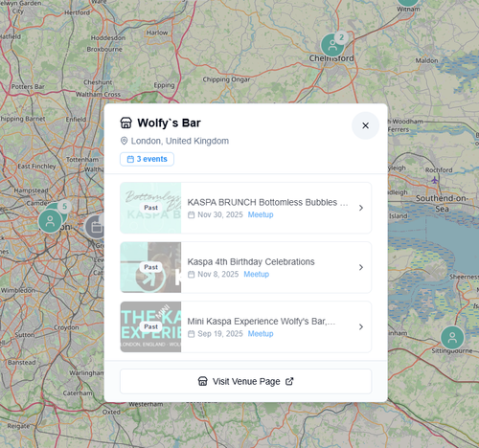Click the '3 events' badge

click(x=147, y=159)
